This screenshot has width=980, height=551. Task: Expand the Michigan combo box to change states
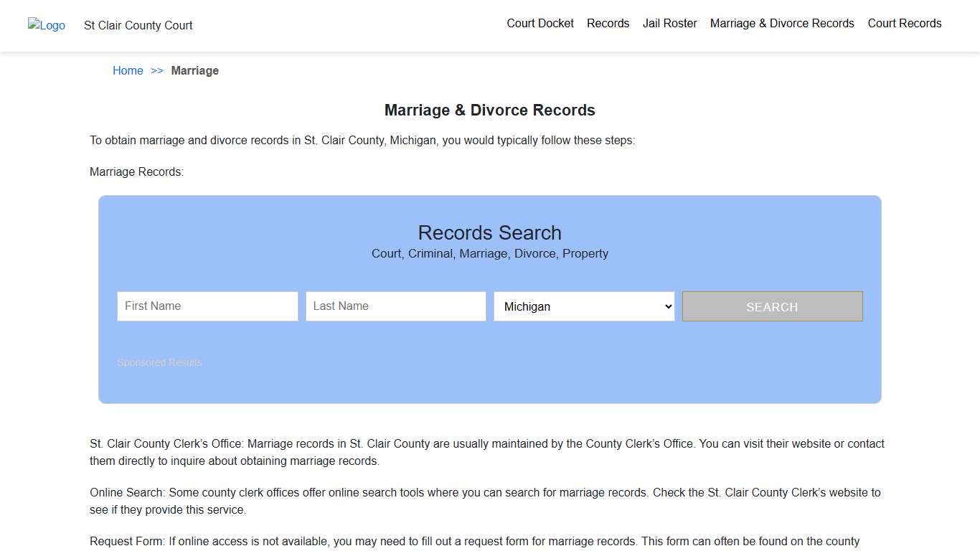[583, 306]
